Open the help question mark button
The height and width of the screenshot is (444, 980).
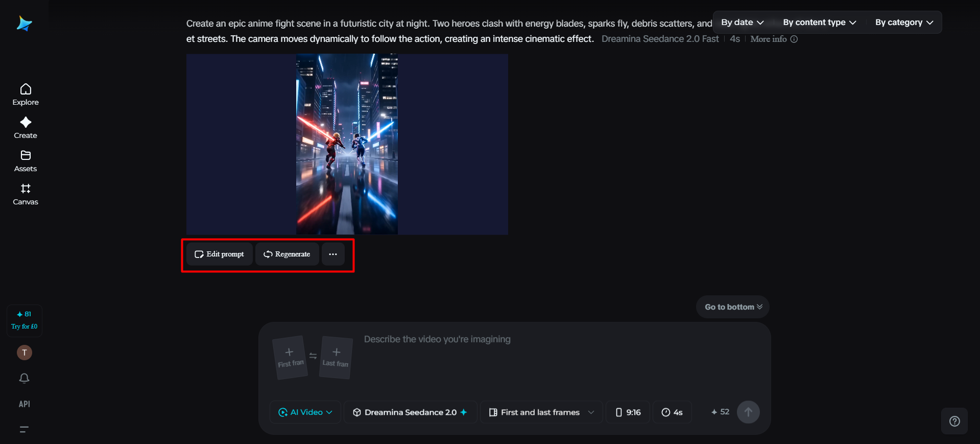tap(954, 422)
